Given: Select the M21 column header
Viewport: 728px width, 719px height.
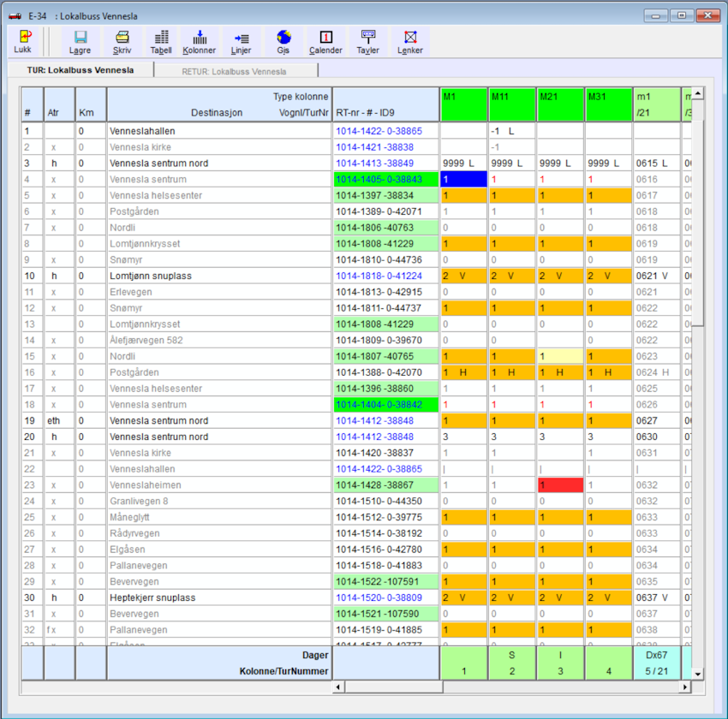Looking at the screenshot, I should click(560, 104).
